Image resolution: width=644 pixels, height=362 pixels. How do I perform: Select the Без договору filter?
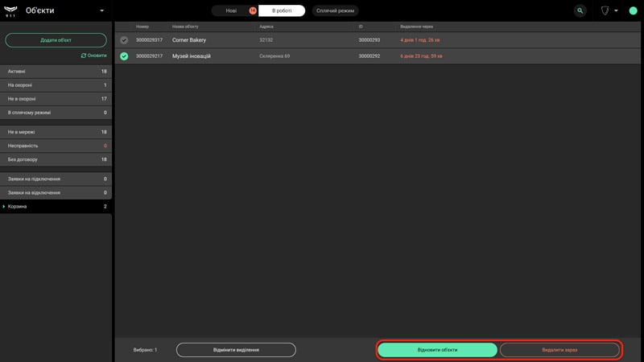(56, 159)
